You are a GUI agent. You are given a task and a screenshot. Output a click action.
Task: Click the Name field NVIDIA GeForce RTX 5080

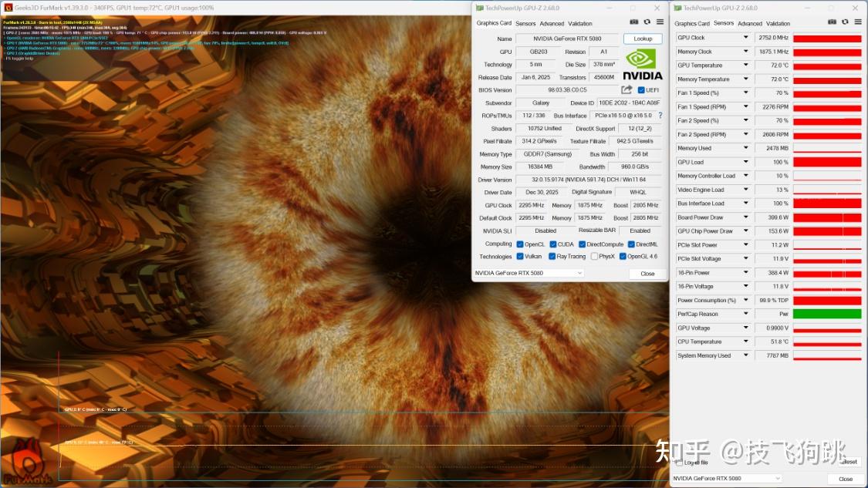tap(567, 39)
